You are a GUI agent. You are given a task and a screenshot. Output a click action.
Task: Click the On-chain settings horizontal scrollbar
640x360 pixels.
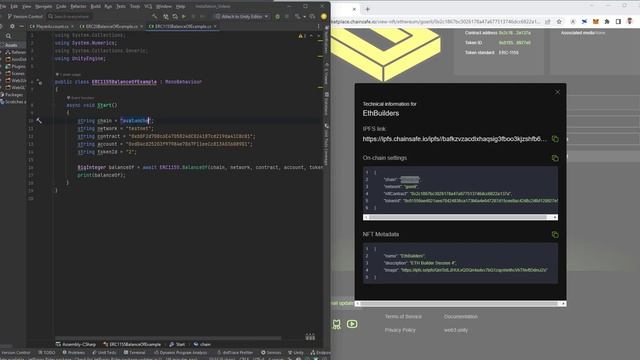point(460,217)
